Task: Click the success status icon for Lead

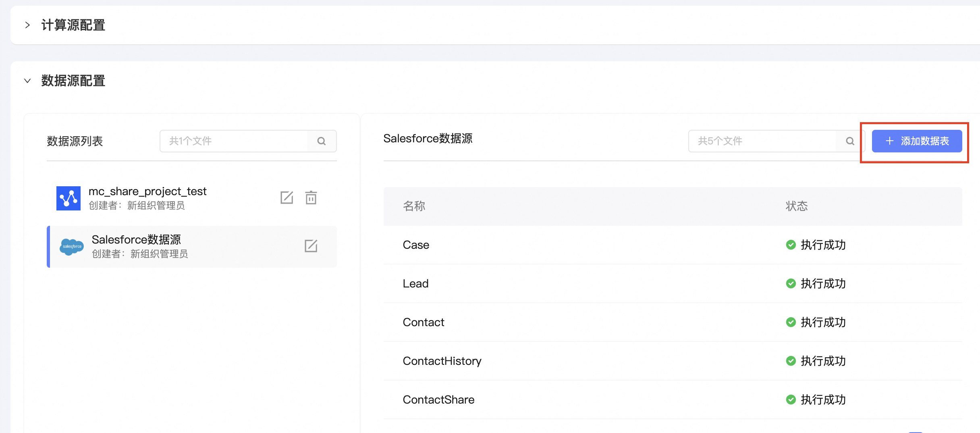Action: pos(791,284)
